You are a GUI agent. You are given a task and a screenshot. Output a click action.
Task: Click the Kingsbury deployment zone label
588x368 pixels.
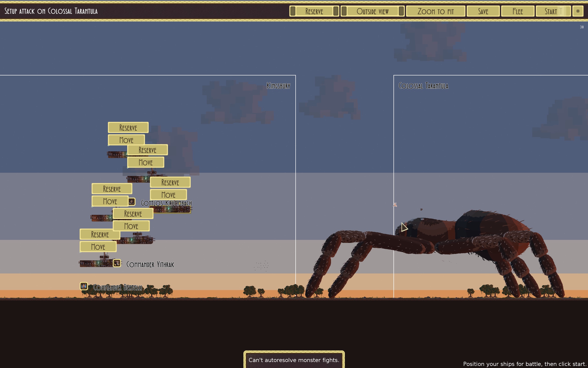point(278,86)
